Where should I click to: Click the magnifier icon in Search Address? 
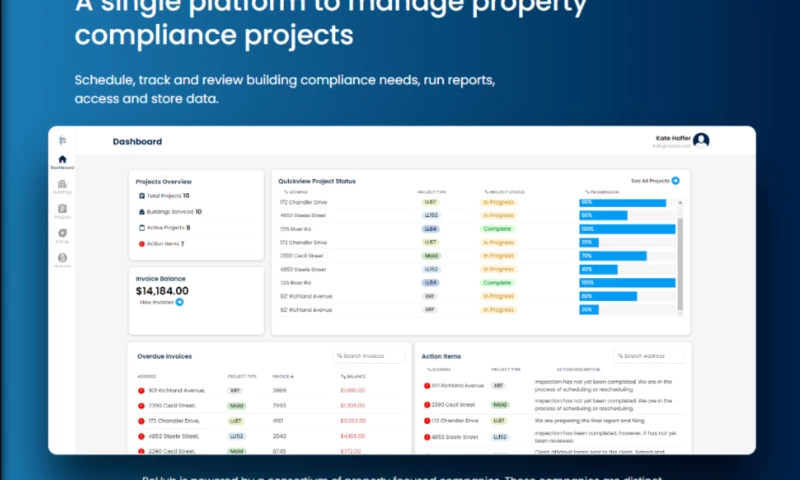[x=620, y=356]
